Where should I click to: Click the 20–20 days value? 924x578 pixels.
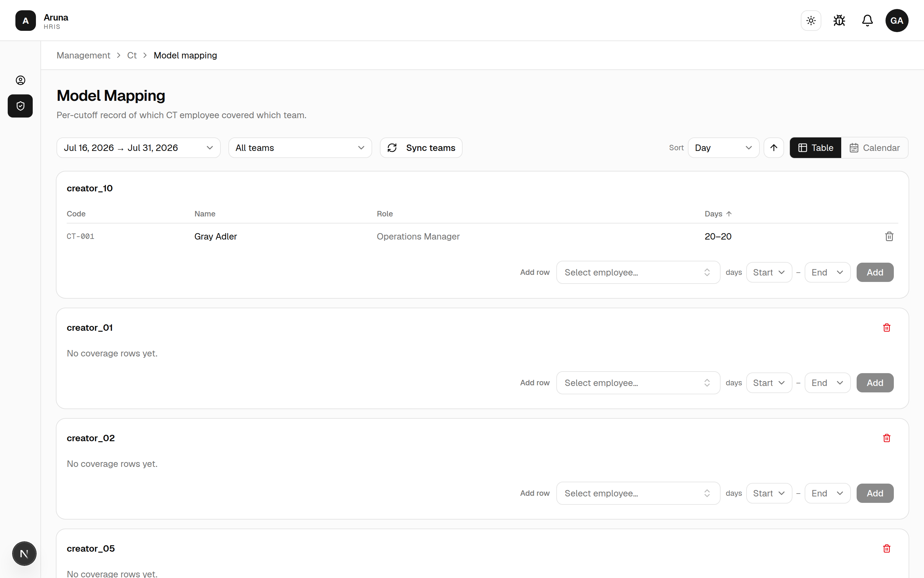click(x=718, y=237)
